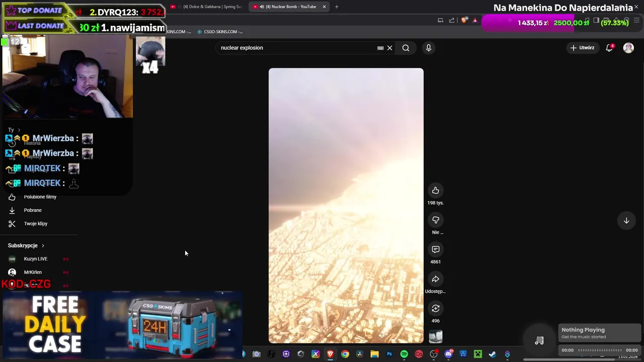Open the Brave browser taskbar icon

[x=330, y=354]
